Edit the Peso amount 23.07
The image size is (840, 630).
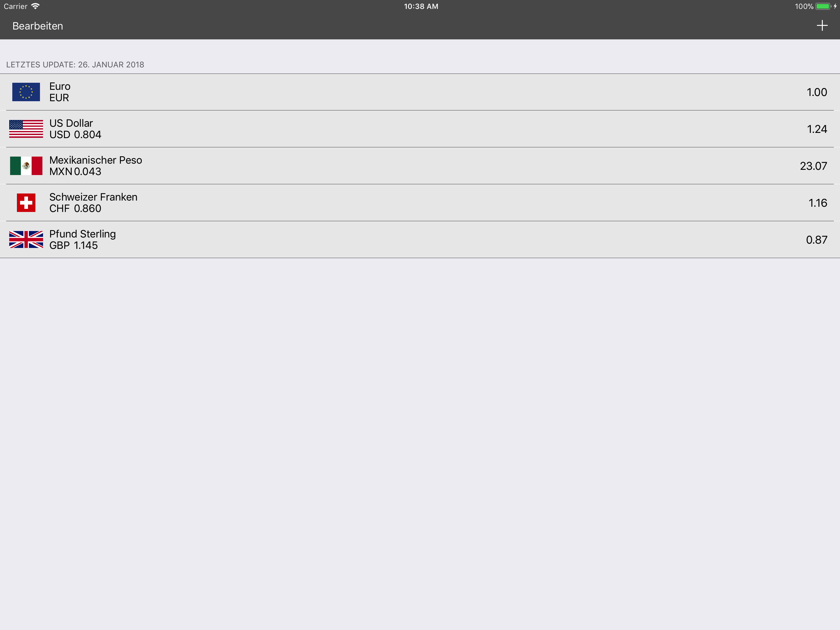tap(813, 166)
